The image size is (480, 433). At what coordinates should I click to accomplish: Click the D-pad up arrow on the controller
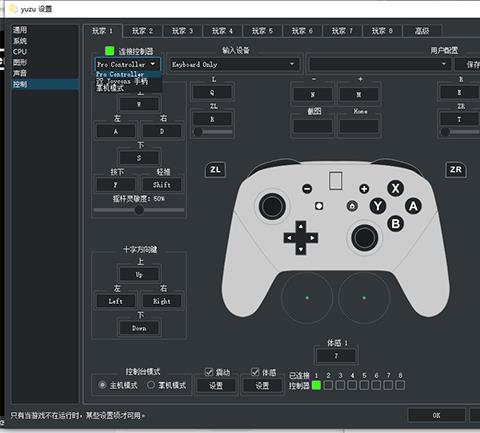pyautogui.click(x=301, y=227)
